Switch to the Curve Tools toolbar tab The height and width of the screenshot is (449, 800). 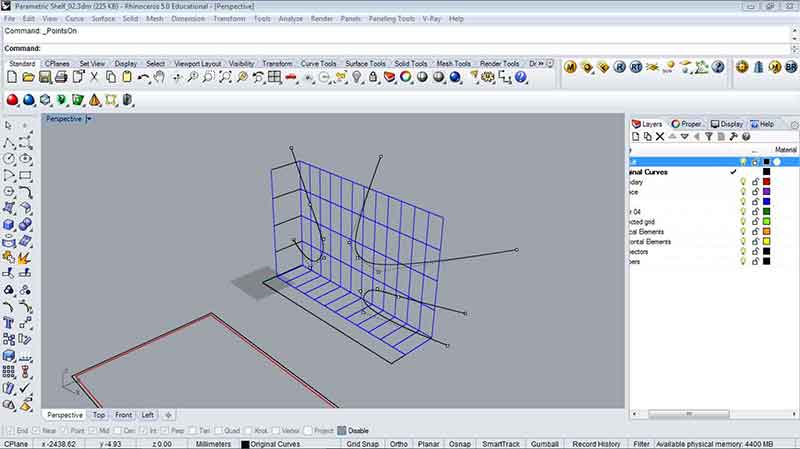click(318, 64)
